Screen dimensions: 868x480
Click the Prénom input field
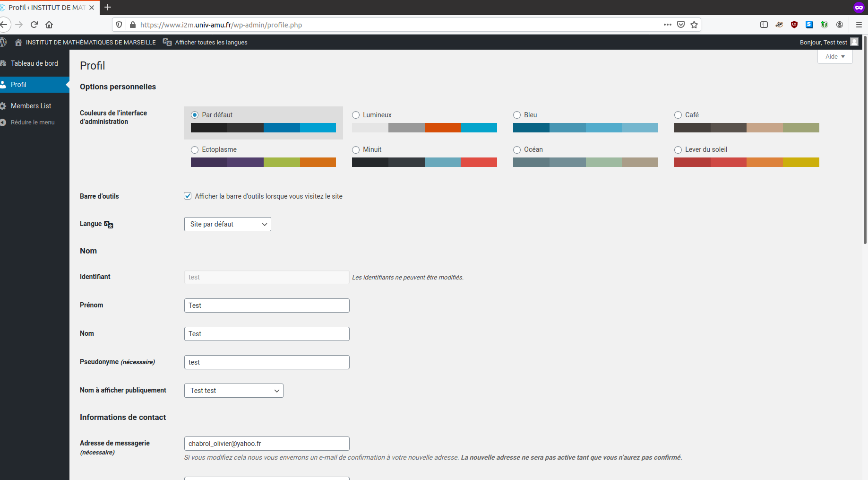pyautogui.click(x=267, y=305)
